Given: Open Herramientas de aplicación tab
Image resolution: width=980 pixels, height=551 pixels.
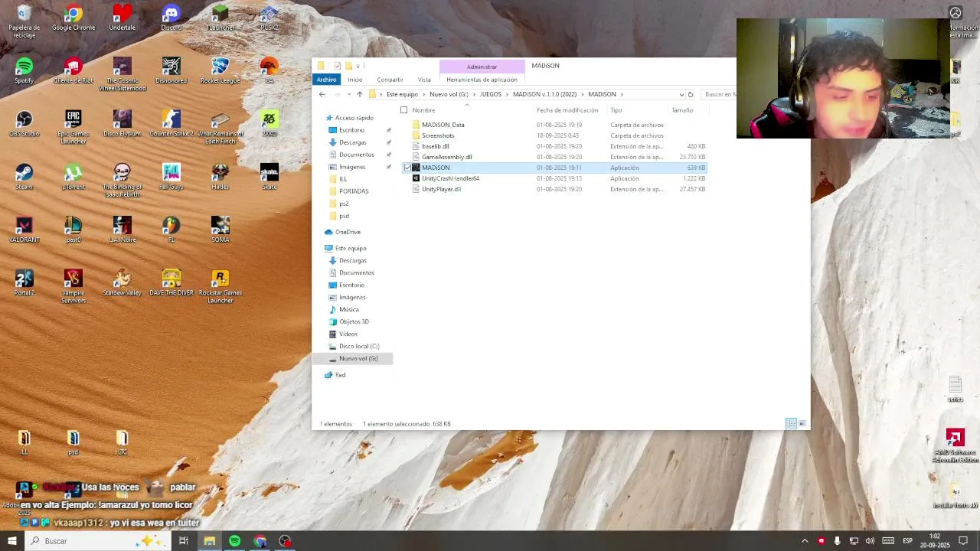Looking at the screenshot, I should coord(482,80).
